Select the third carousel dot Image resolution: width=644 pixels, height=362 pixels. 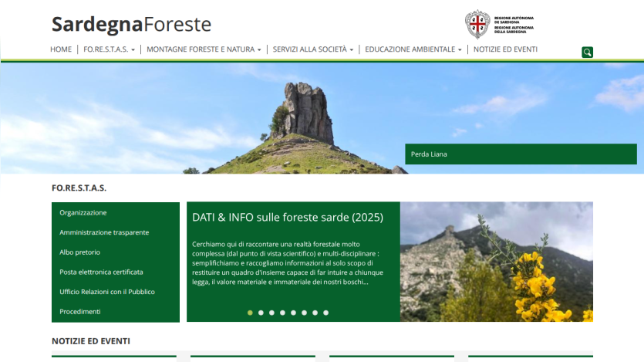point(272,313)
